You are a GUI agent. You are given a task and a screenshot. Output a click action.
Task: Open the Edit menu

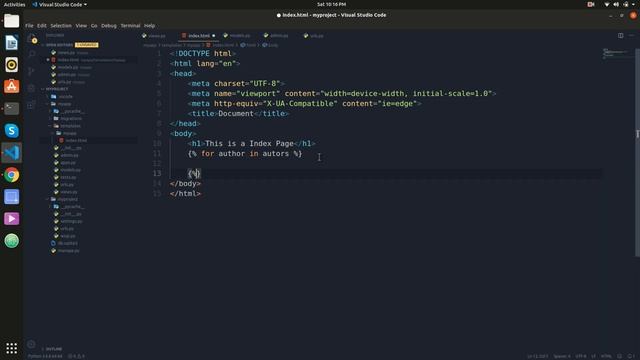[42, 25]
